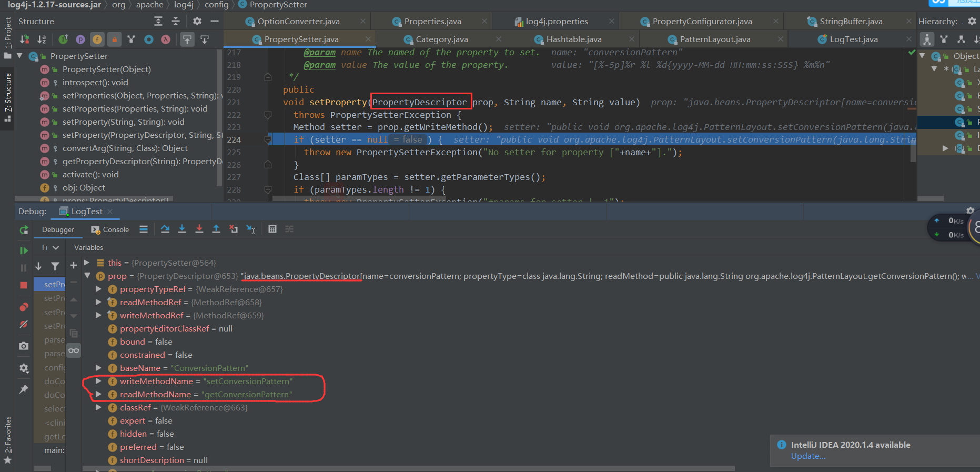Close the LogTest debug tab
980x472 pixels.
(x=110, y=212)
